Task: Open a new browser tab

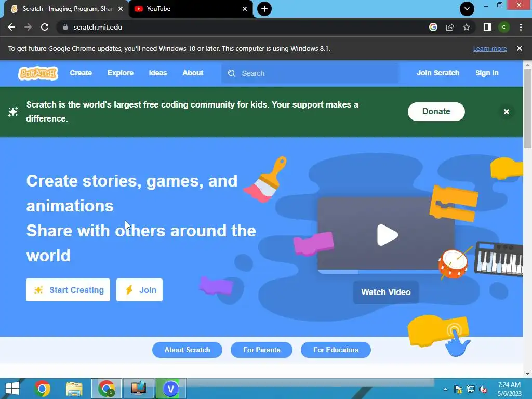Action: pyautogui.click(x=264, y=9)
